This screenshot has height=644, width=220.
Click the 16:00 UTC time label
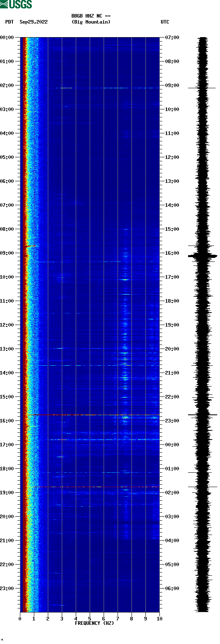[172, 253]
